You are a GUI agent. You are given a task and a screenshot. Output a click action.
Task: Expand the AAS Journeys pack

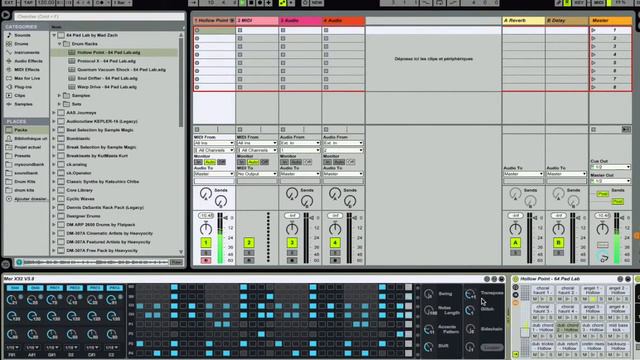54,112
